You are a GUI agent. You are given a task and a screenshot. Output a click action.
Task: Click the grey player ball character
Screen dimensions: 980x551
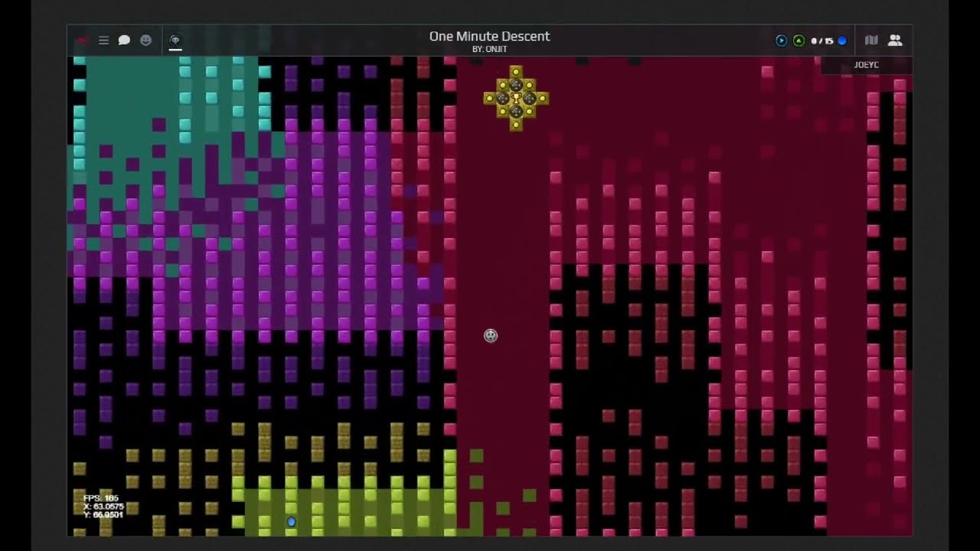491,335
